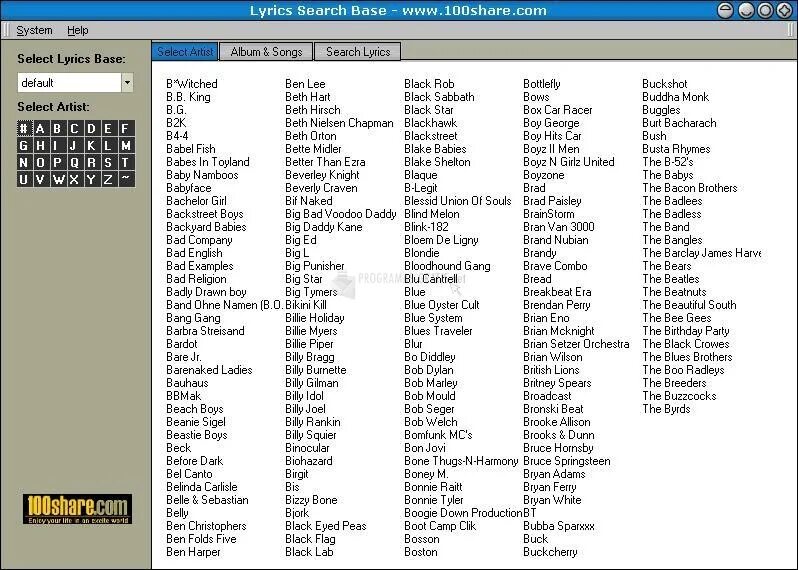Select letter E in artist grid
The width and height of the screenshot is (798, 570).
click(x=108, y=128)
